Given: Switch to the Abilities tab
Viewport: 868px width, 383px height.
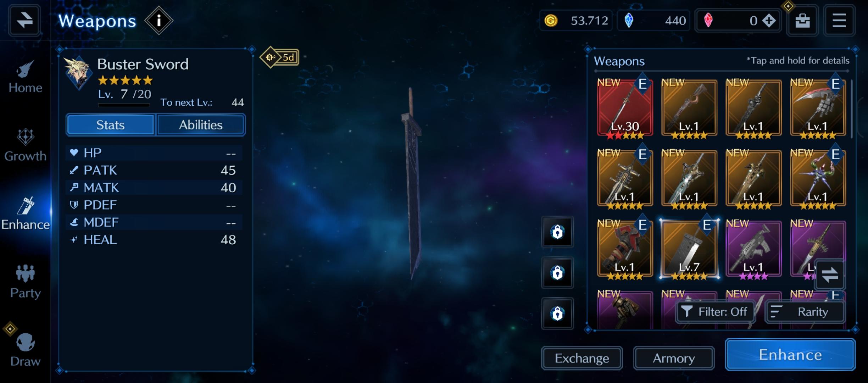Looking at the screenshot, I should pyautogui.click(x=201, y=125).
